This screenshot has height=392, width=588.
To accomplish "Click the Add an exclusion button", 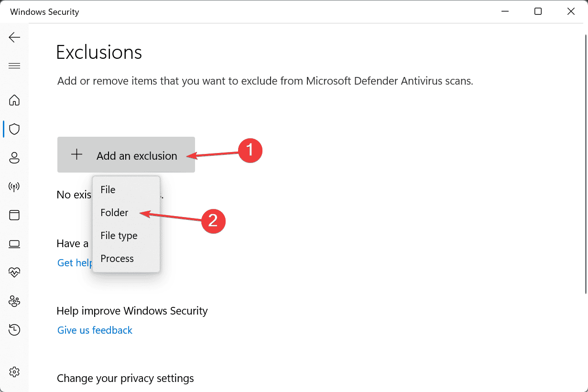I will coord(126,155).
